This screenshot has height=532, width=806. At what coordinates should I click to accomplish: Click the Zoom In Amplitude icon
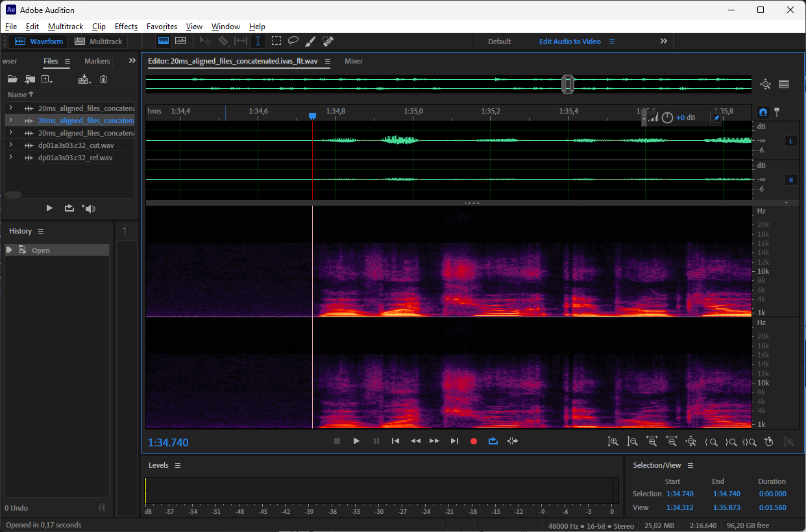point(613,441)
